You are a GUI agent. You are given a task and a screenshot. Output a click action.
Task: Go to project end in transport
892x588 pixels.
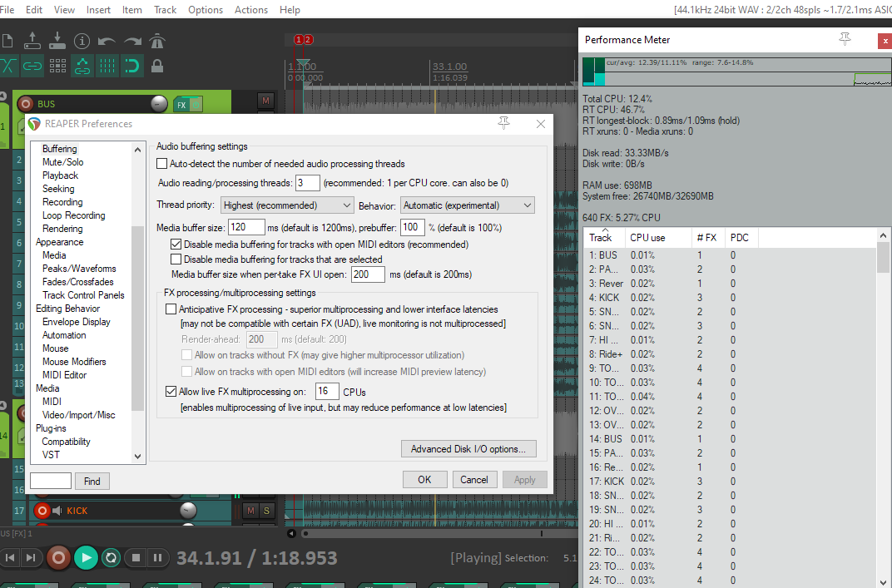[31, 558]
